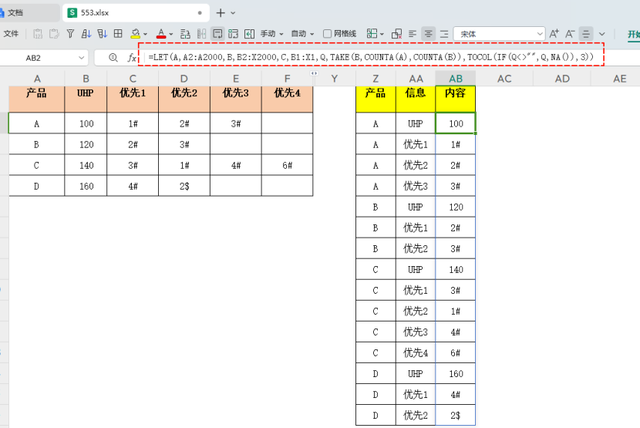Select cell containing 100 under UHP in column B
Image resolution: width=640 pixels, height=428 pixels.
(86, 123)
